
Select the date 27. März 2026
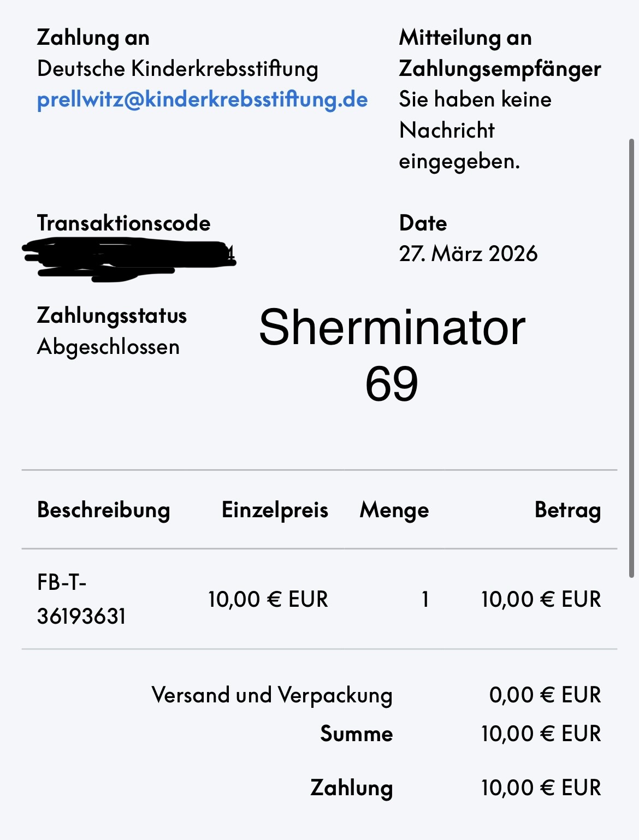(x=468, y=254)
